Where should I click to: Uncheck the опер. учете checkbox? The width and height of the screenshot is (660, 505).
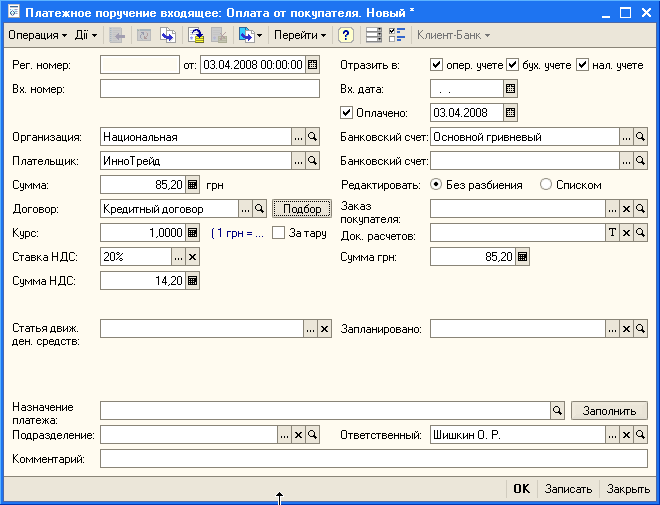tap(436, 65)
